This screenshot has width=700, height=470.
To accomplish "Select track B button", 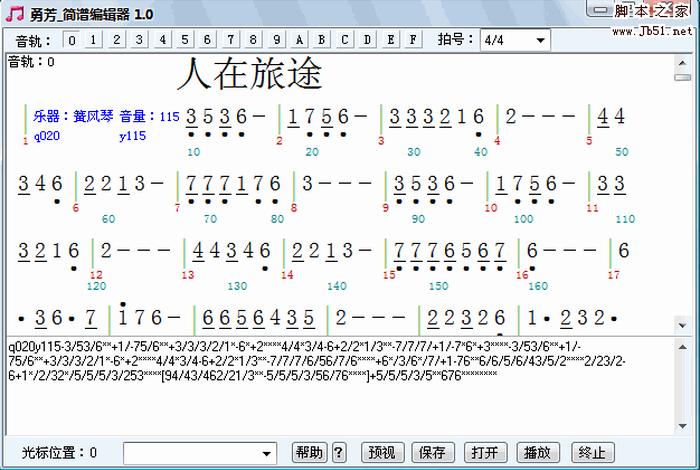I will 321,40.
